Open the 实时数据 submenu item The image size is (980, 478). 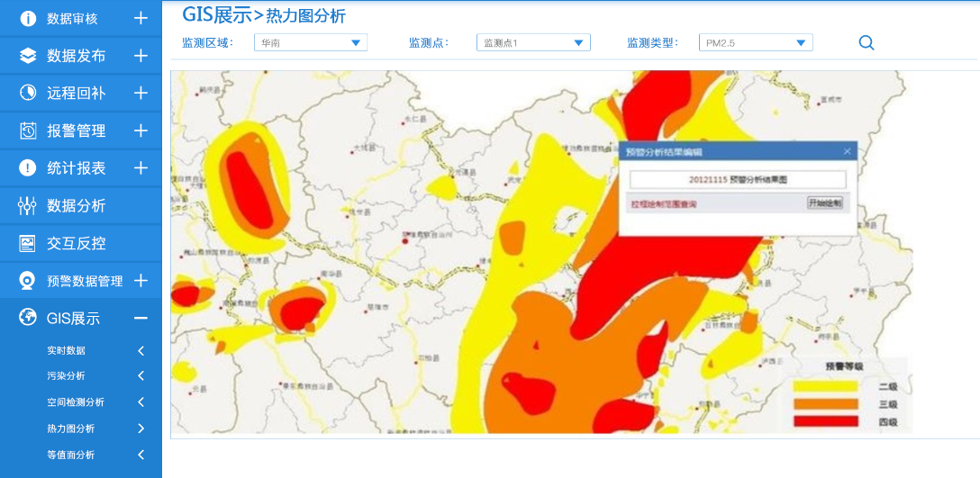click(66, 350)
